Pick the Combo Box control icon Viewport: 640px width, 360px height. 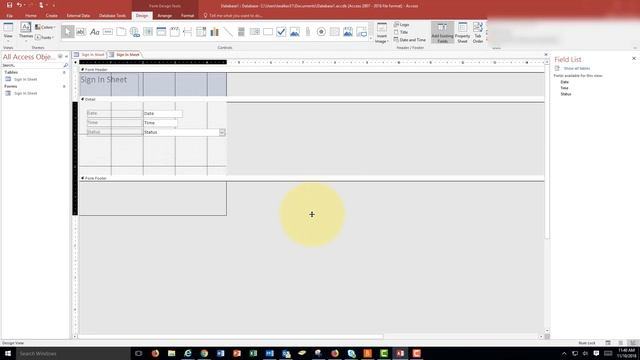201,32
